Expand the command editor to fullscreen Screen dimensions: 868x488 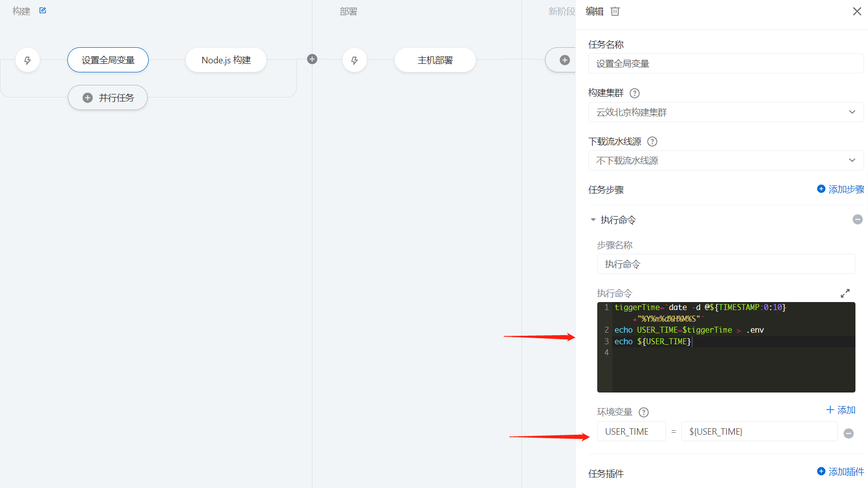[845, 293]
